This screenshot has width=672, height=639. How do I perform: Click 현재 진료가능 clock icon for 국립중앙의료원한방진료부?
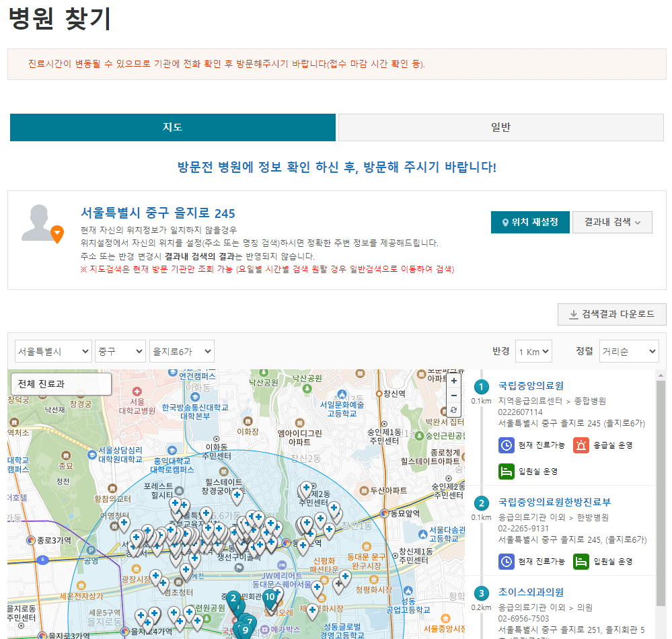[x=506, y=562]
